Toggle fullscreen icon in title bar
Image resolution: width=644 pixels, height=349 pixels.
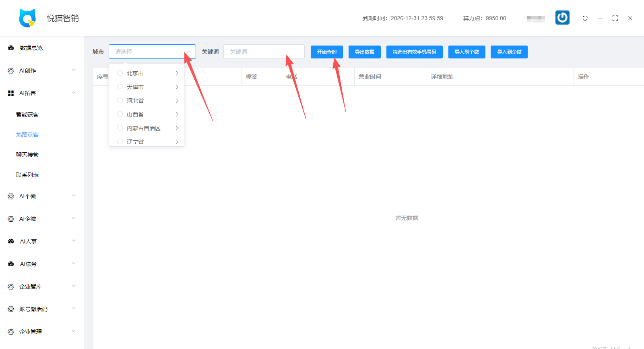615,18
